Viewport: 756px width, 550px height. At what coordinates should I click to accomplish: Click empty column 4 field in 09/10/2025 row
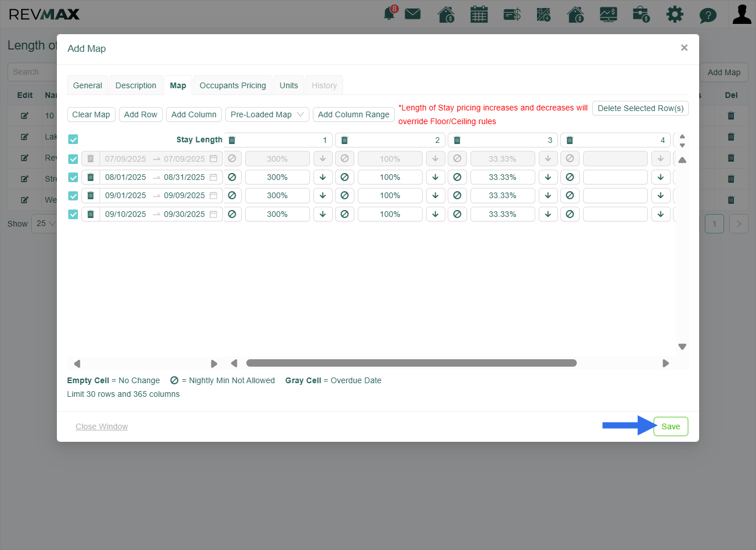pyautogui.click(x=615, y=214)
